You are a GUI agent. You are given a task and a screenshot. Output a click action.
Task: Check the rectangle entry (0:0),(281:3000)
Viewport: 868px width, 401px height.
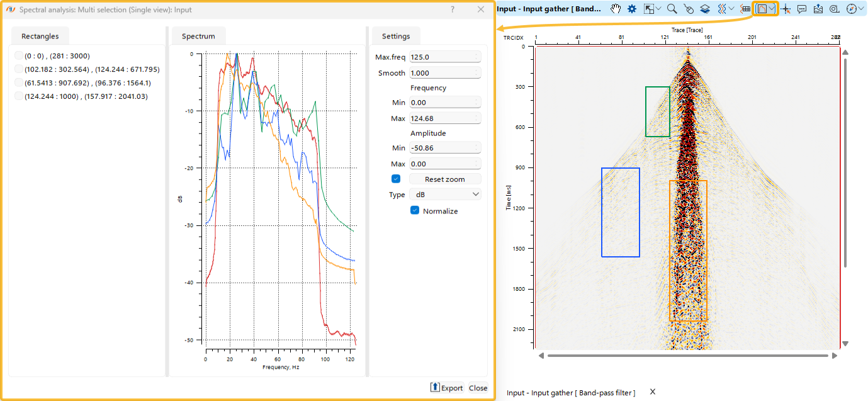(18, 56)
